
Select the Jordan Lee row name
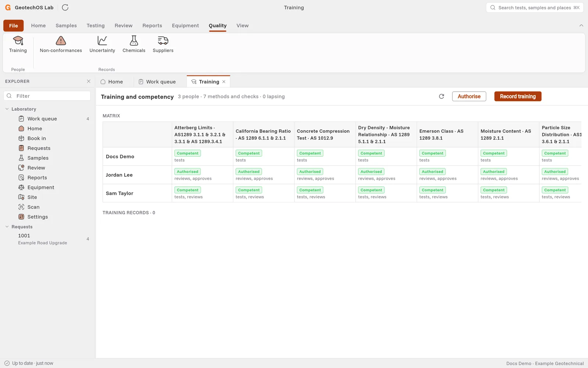[x=119, y=175]
